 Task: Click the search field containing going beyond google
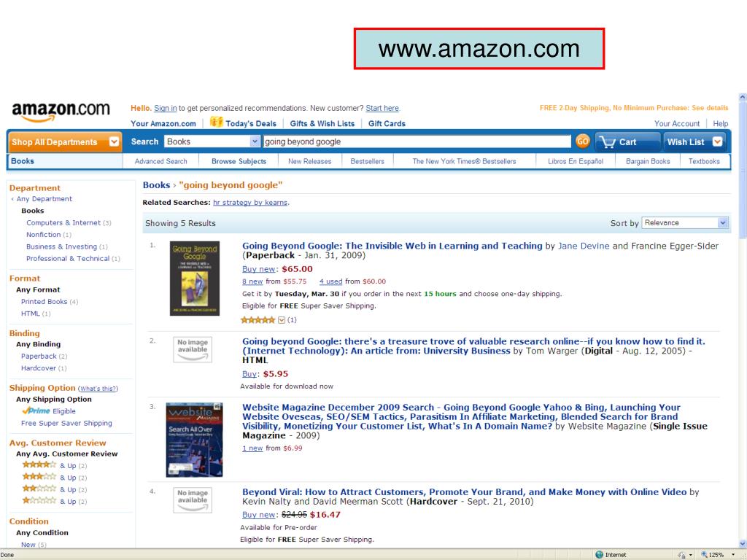(417, 141)
